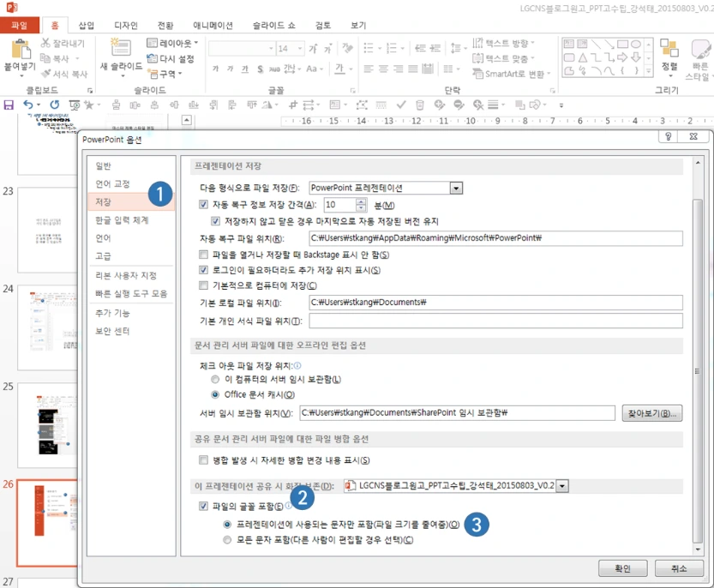Open the quick access toolbar customize arrow
The width and height of the screenshot is (714, 588).
coord(561,105)
